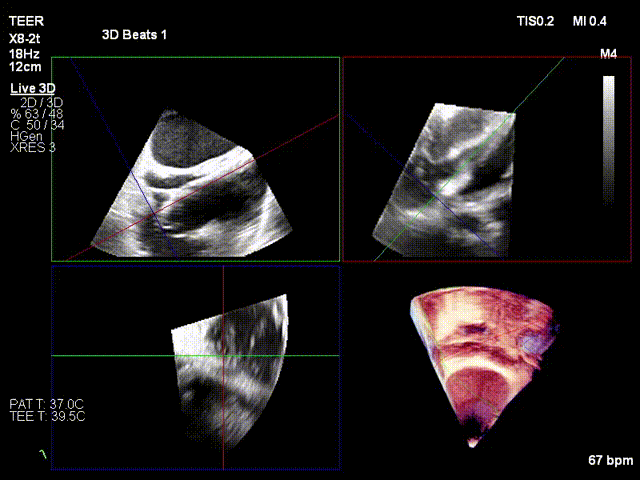Click the 12cm depth readout
This screenshot has height=480, width=640.
pyautogui.click(x=24, y=66)
